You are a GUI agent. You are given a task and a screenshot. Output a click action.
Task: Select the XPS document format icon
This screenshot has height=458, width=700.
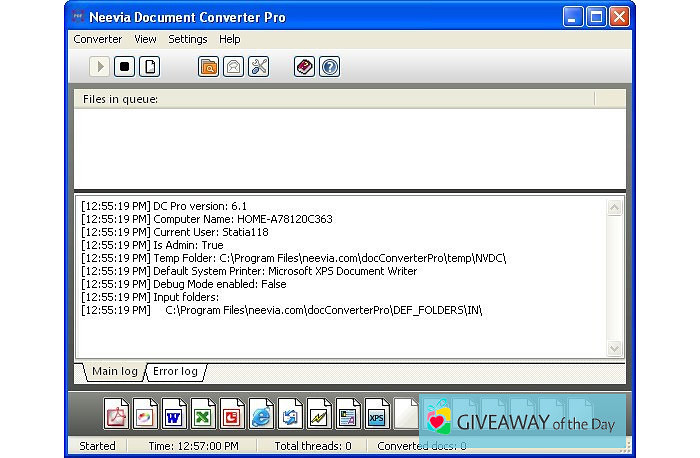pyautogui.click(x=376, y=414)
